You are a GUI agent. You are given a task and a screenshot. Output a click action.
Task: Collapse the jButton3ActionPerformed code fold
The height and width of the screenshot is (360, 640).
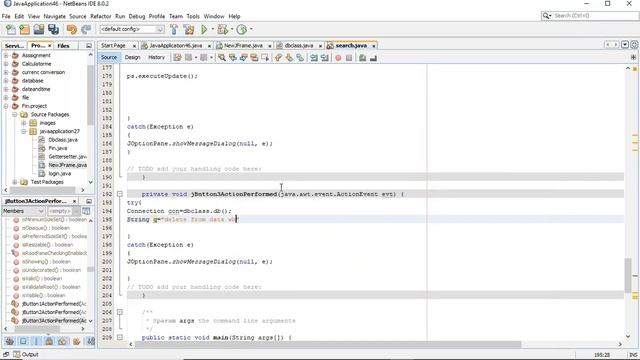pyautogui.click(x=120, y=194)
